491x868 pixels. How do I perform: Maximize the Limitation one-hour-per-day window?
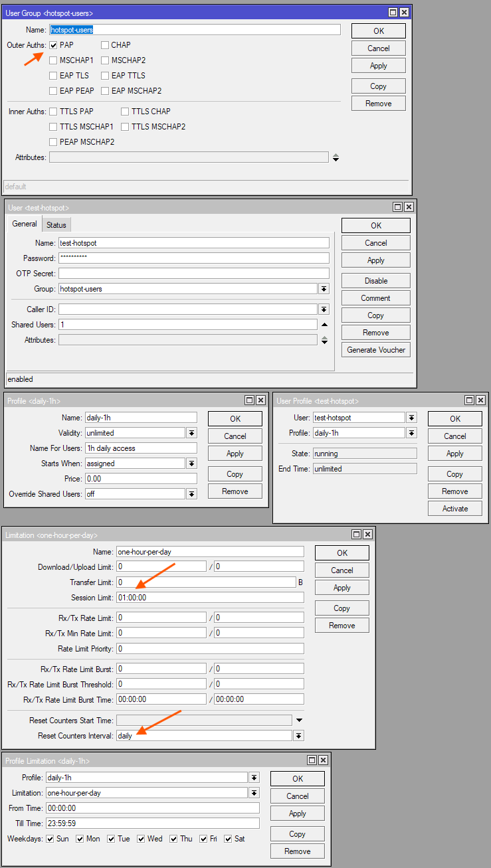pyautogui.click(x=357, y=534)
